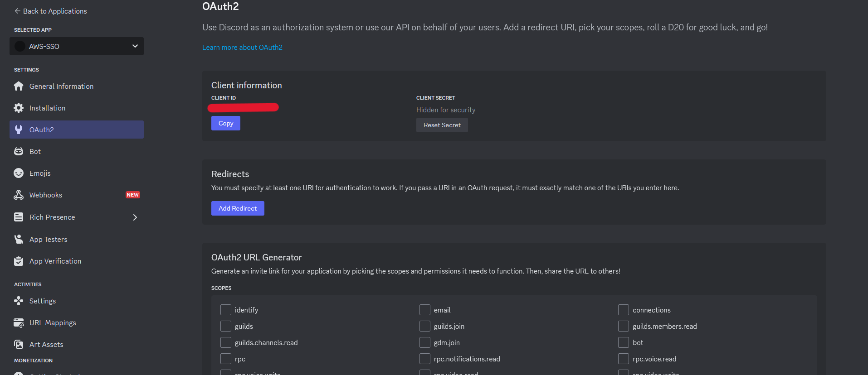Check the rpc scope checkbox
The height and width of the screenshot is (375, 868).
click(x=226, y=359)
